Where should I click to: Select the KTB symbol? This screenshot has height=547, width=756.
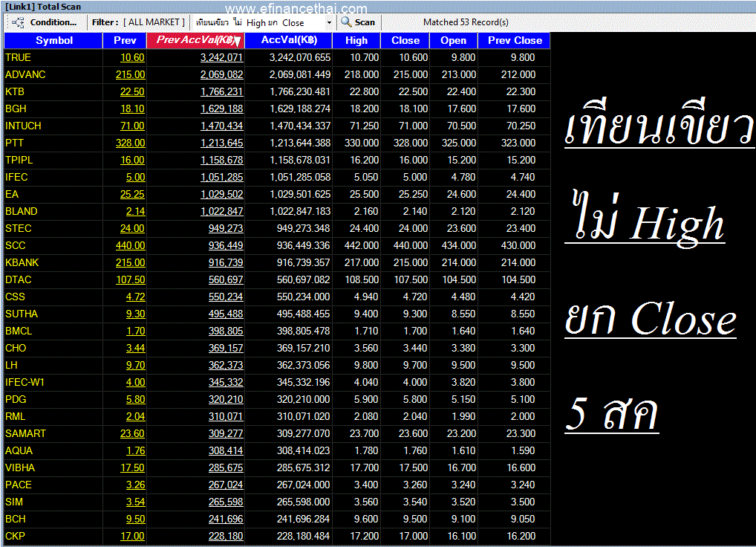click(x=15, y=91)
